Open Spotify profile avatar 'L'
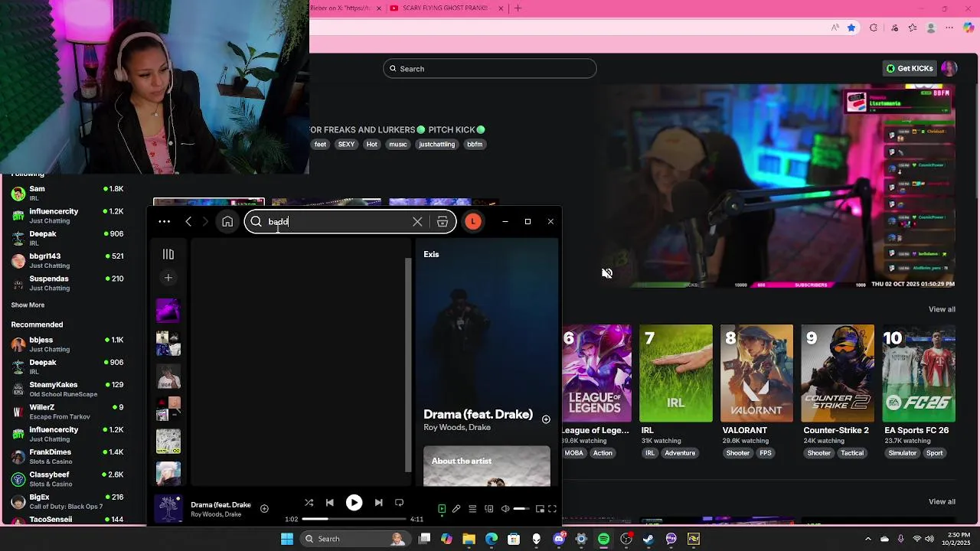The image size is (980, 551). coord(473,222)
